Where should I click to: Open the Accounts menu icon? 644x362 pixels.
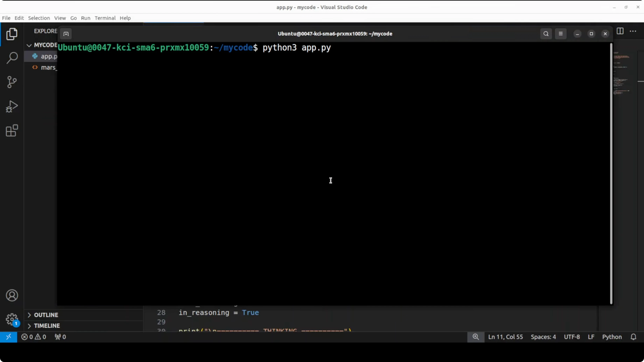12,296
